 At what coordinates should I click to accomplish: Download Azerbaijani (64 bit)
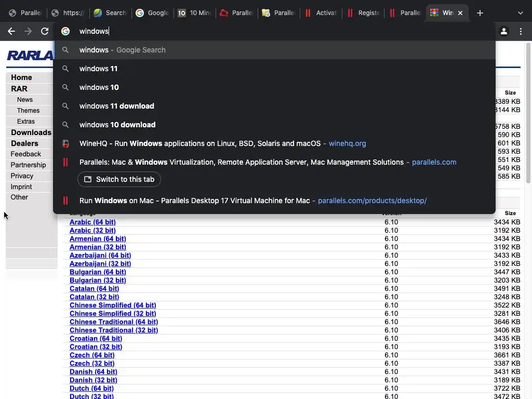click(x=100, y=255)
